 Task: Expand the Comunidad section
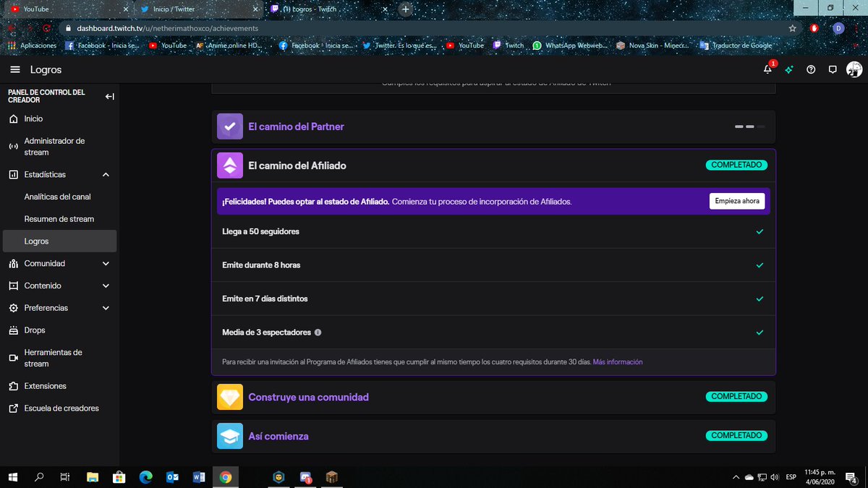[106, 263]
